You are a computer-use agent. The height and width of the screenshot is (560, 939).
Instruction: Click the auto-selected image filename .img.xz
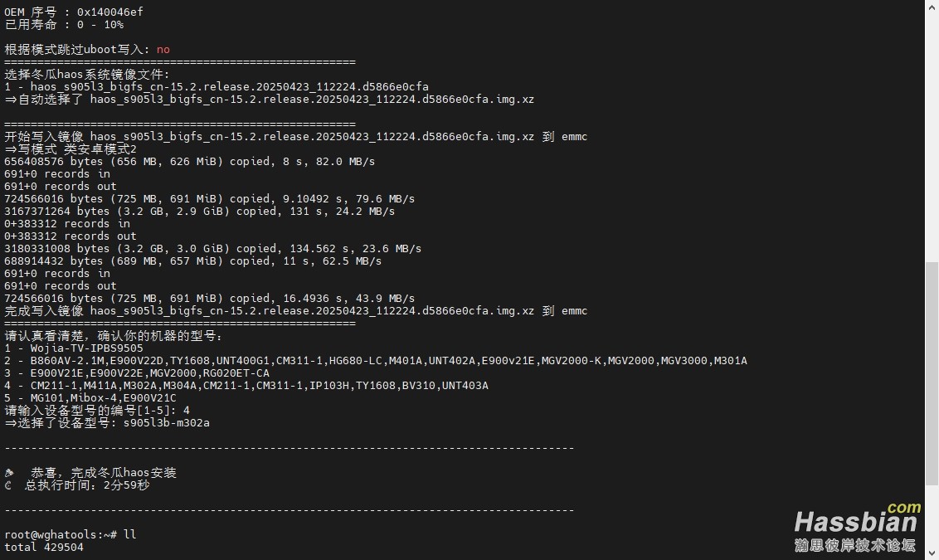pyautogui.click(x=312, y=100)
